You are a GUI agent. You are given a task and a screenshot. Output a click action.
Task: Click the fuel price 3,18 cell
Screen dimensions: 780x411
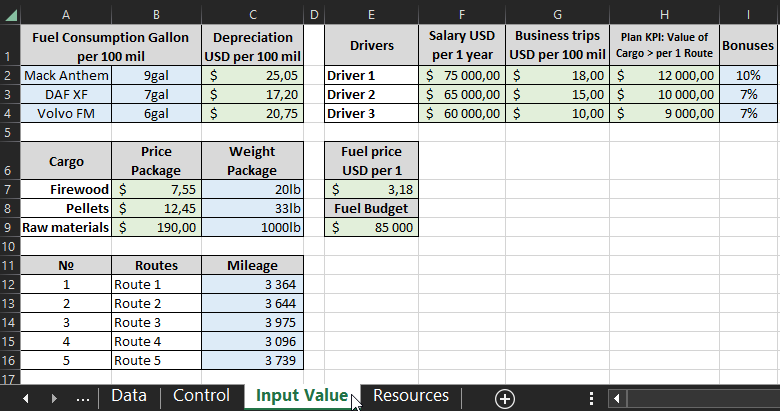[x=371, y=189]
